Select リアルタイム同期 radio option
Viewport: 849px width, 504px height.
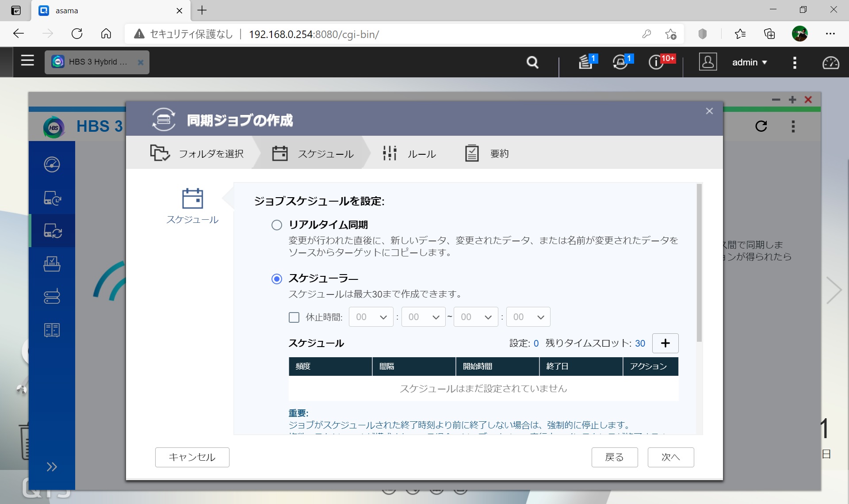(x=276, y=225)
